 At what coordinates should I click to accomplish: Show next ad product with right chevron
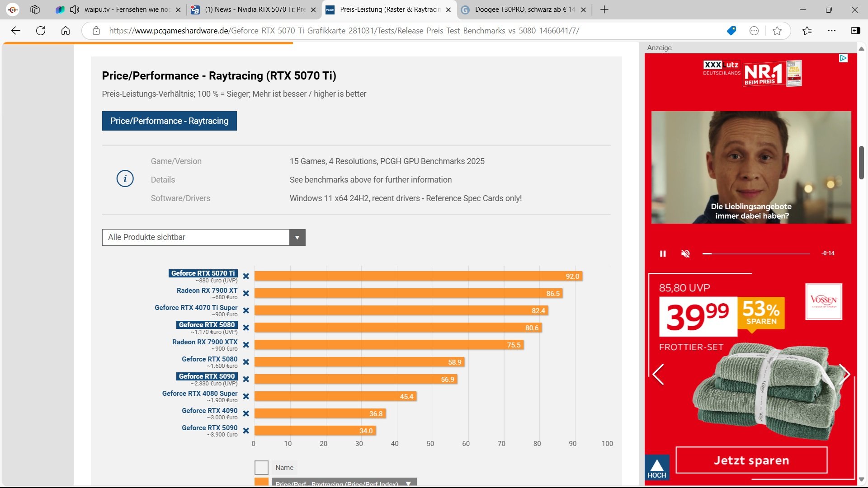pyautogui.click(x=844, y=374)
